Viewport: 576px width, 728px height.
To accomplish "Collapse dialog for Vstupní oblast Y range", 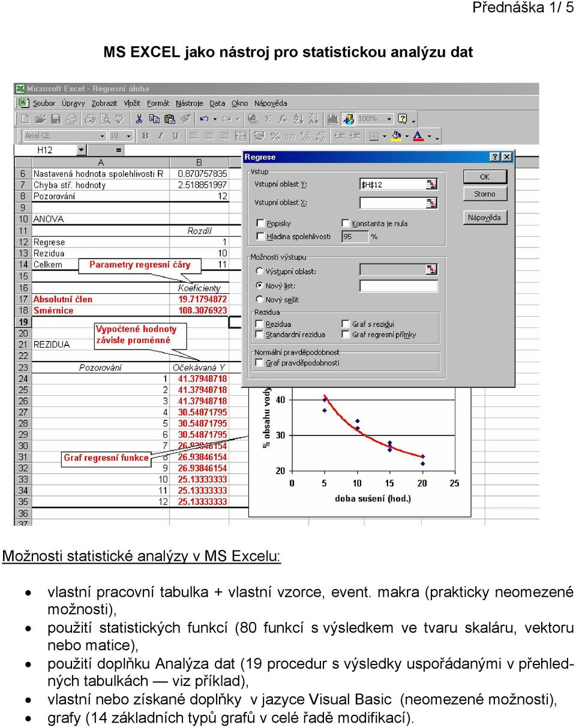I will click(431, 184).
